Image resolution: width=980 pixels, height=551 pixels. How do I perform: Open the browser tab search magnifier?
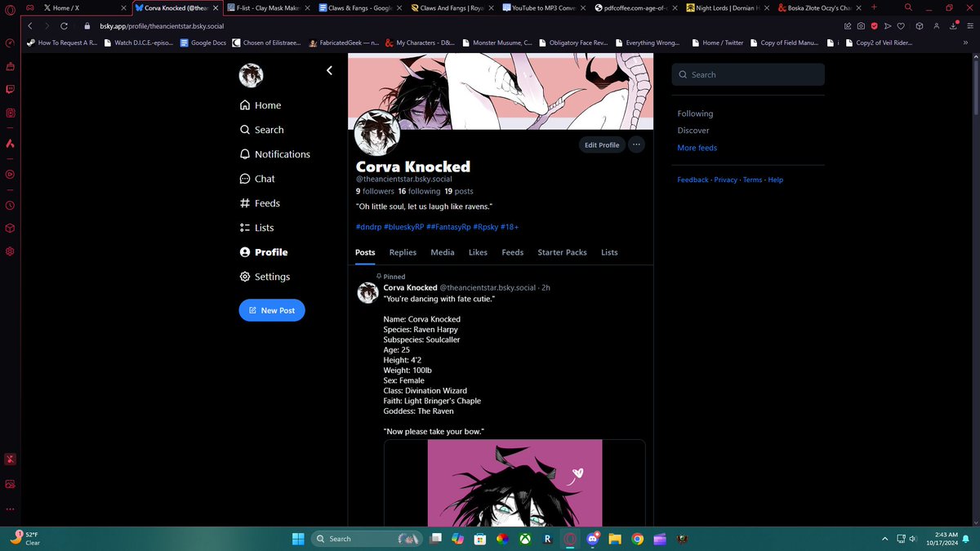(x=908, y=7)
